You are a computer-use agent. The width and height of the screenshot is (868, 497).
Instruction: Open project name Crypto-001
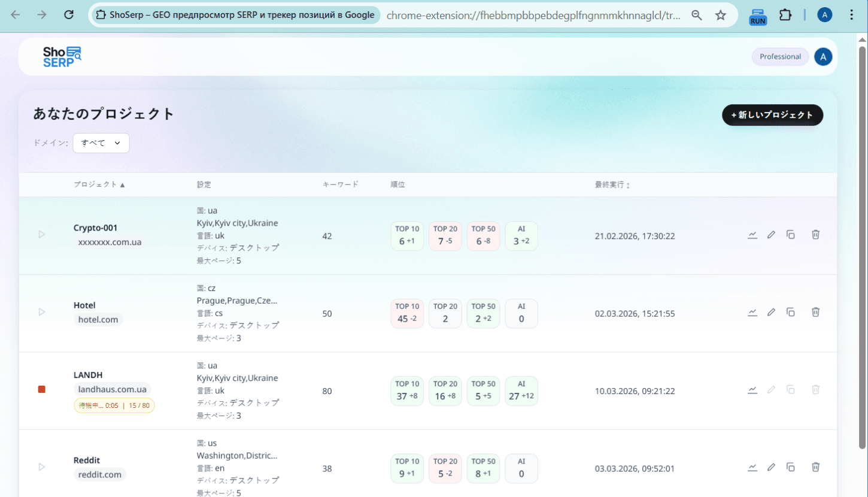95,228
